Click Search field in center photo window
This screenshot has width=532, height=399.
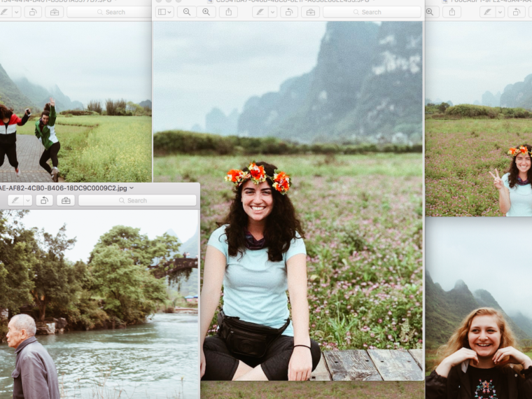pyautogui.click(x=371, y=12)
